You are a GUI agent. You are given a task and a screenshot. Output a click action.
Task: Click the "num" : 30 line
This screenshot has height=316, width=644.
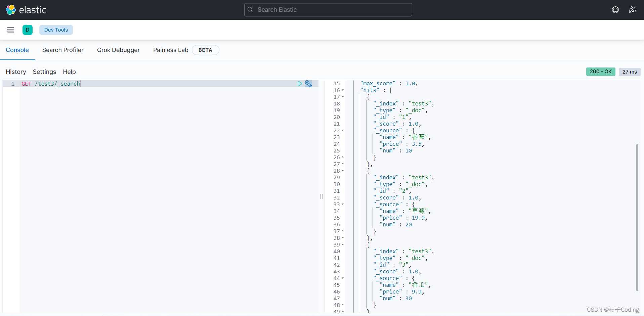(x=396, y=299)
